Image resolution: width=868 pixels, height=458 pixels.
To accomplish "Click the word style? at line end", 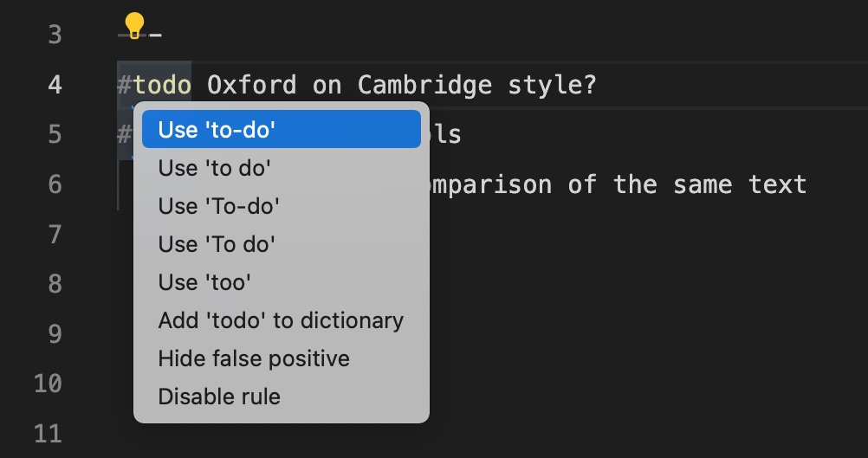I will pos(553,85).
